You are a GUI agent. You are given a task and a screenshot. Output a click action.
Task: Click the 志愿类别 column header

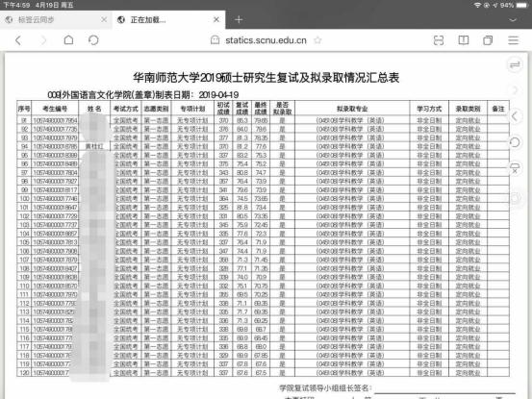(x=156, y=109)
